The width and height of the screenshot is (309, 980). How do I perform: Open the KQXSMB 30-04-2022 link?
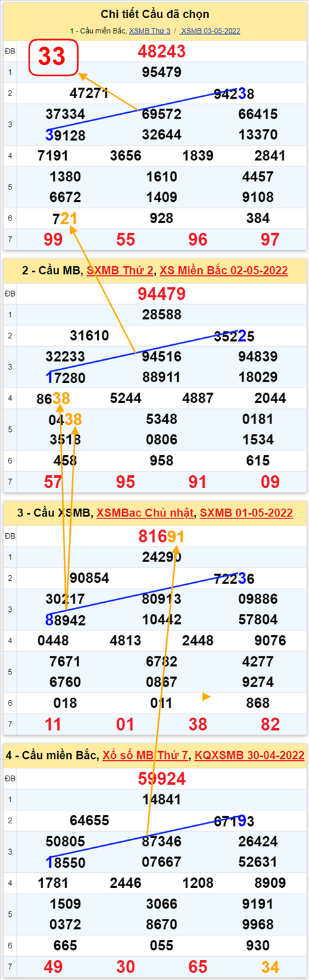coord(250,754)
